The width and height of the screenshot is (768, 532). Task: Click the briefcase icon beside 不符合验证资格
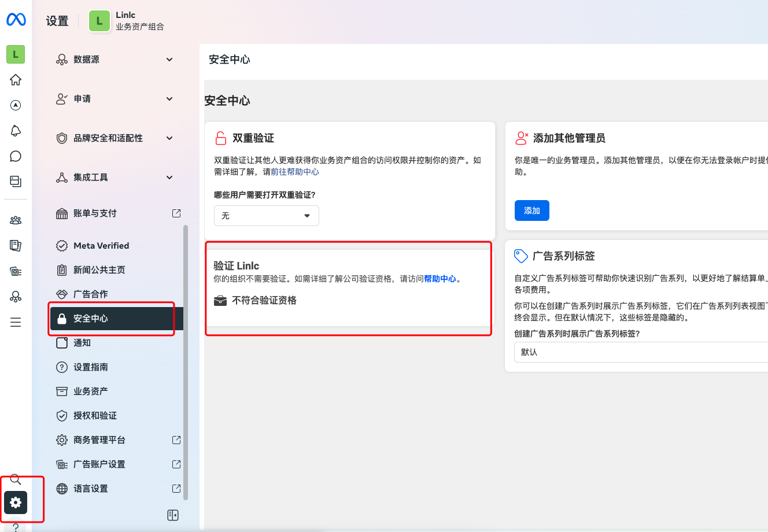click(220, 301)
